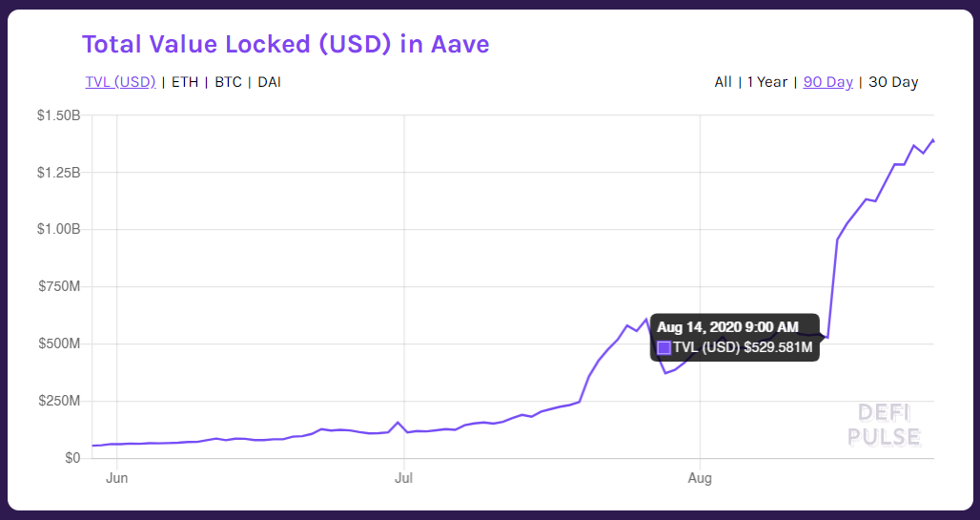
Task: Click the line's final peak data point
Action: [933, 140]
